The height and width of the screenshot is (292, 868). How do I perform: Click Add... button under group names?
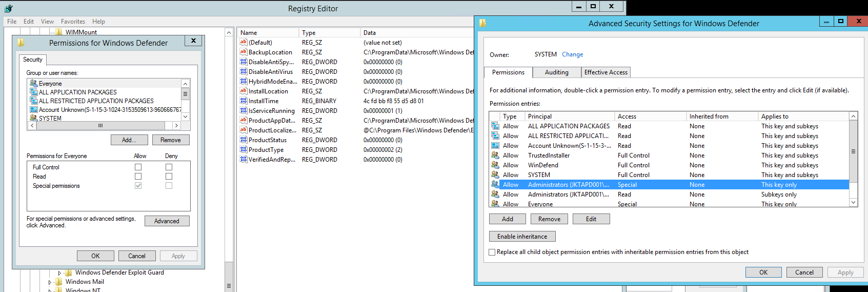(x=129, y=140)
